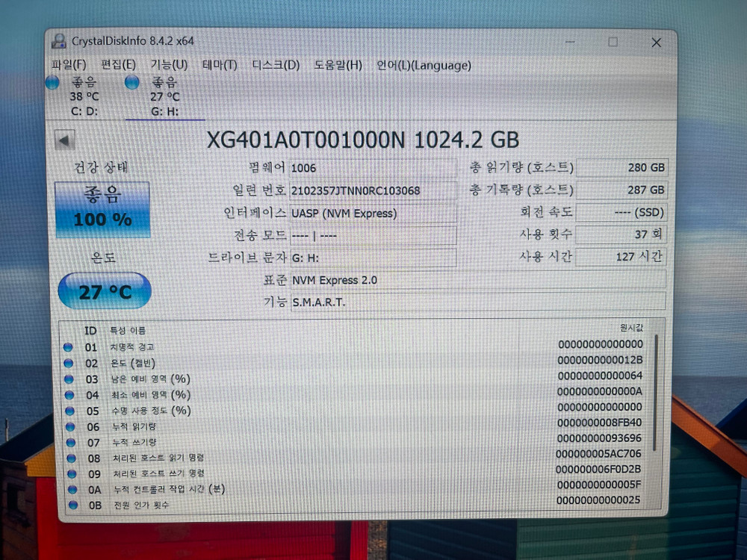Open the 도움말(H) dropdown
This screenshot has height=560, width=747.
338,65
